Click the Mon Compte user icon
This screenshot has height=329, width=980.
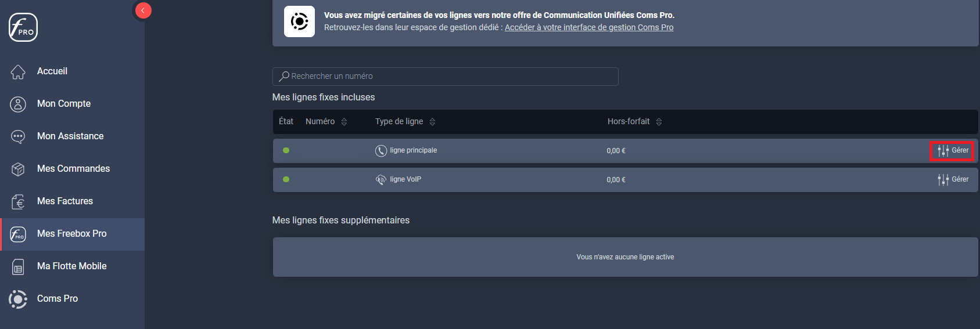(18, 104)
